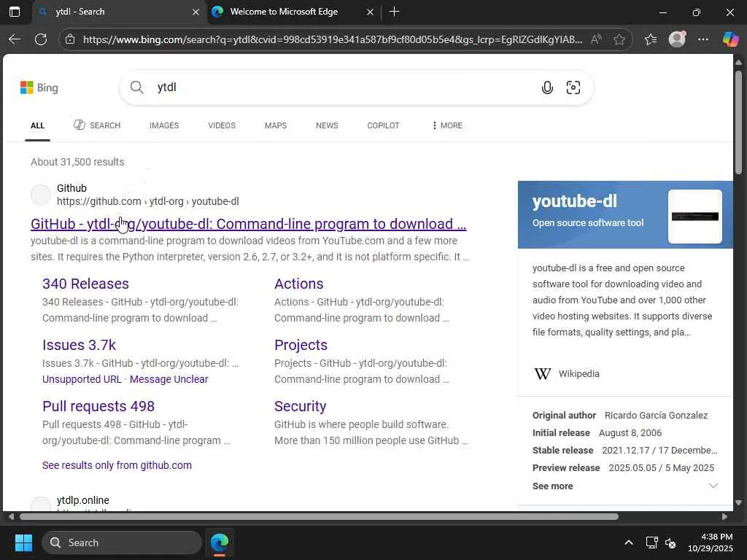Screen dimensions: 747x560
Task: Open the COPILOT tab
Action: [x=383, y=125]
